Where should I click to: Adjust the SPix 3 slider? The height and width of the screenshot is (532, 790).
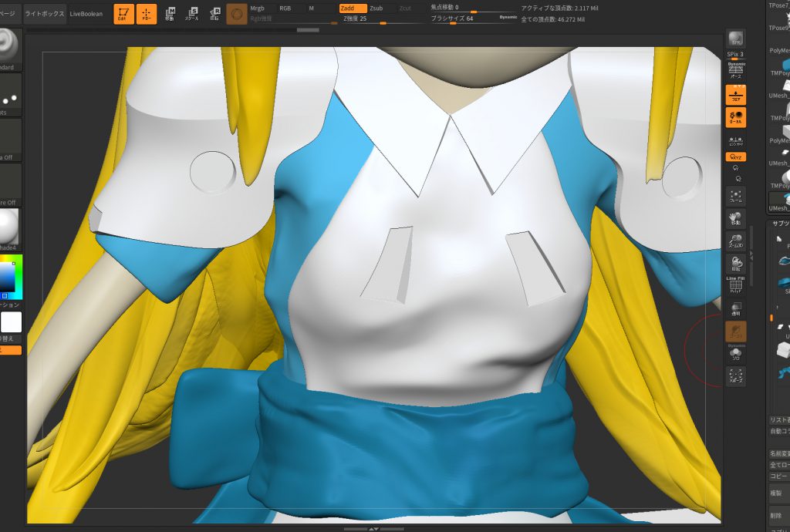735,55
